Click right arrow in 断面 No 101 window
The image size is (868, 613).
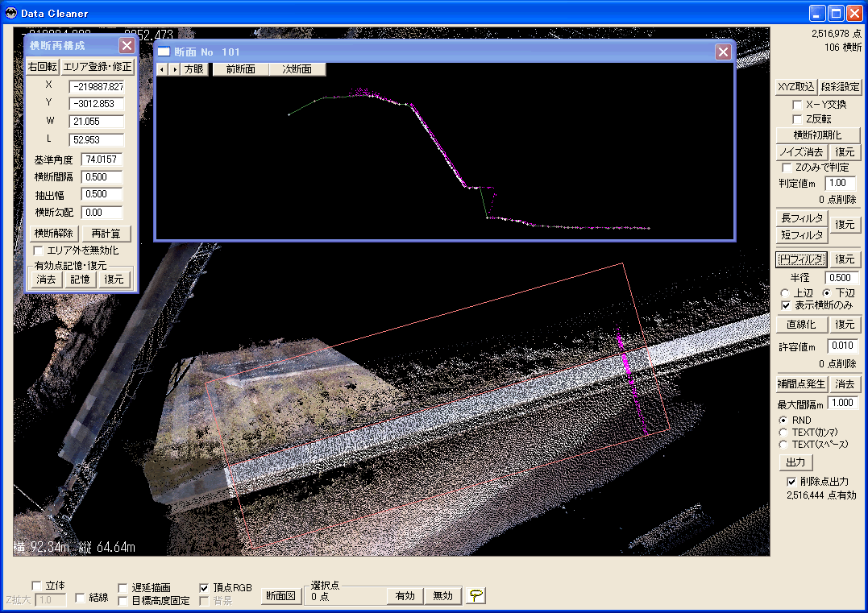pyautogui.click(x=174, y=69)
